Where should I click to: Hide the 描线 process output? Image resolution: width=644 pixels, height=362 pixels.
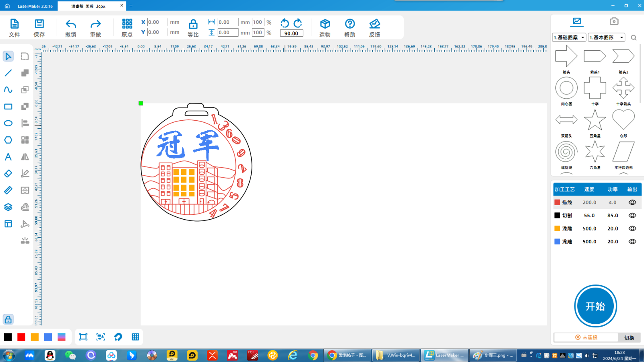tap(632, 202)
